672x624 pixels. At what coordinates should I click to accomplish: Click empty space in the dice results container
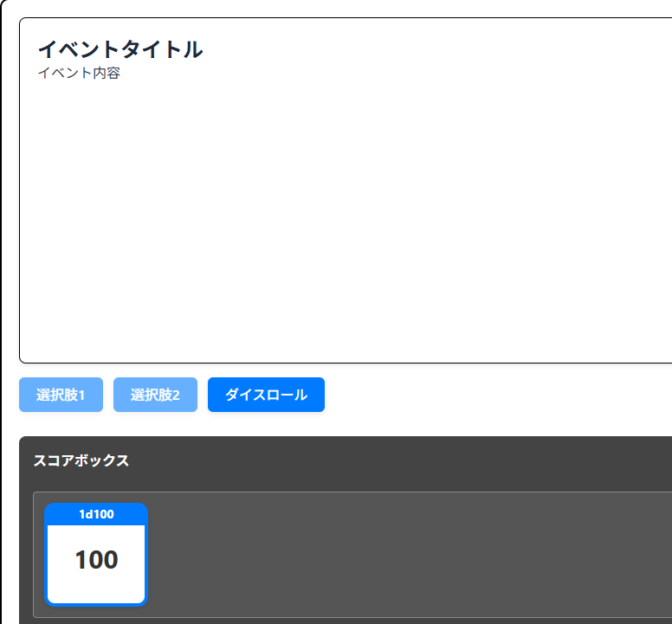(x=390, y=554)
